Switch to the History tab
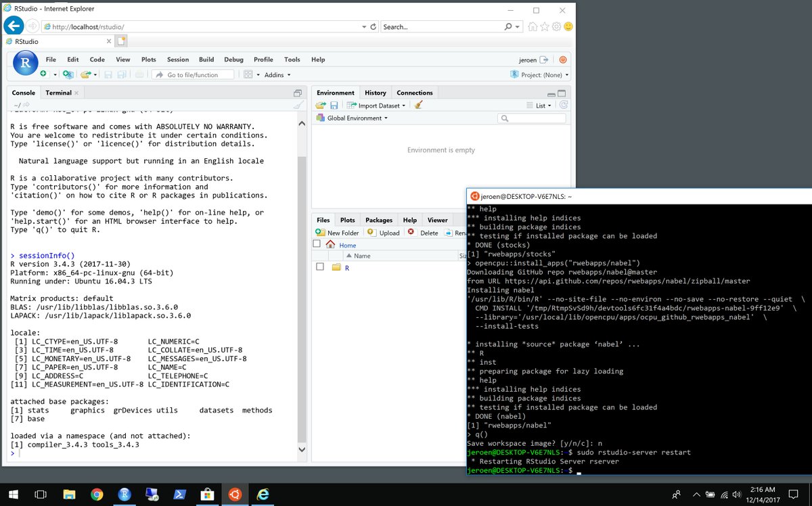The width and height of the screenshot is (812, 506). pyautogui.click(x=375, y=93)
